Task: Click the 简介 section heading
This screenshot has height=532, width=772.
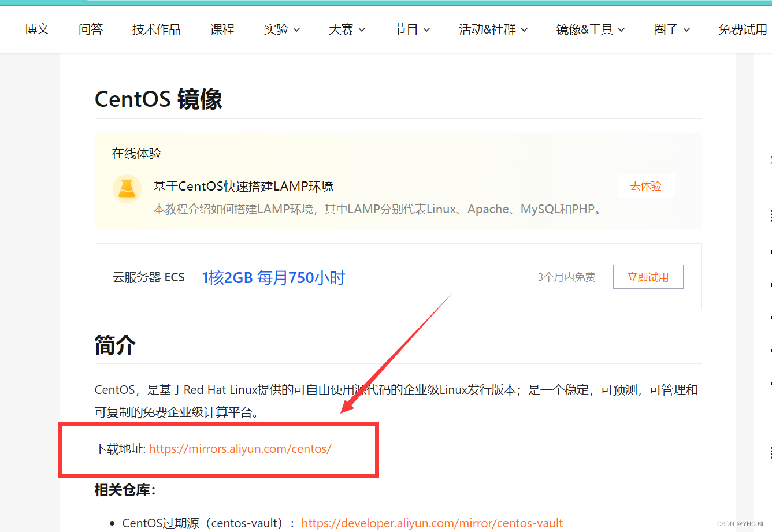Action: coord(115,345)
